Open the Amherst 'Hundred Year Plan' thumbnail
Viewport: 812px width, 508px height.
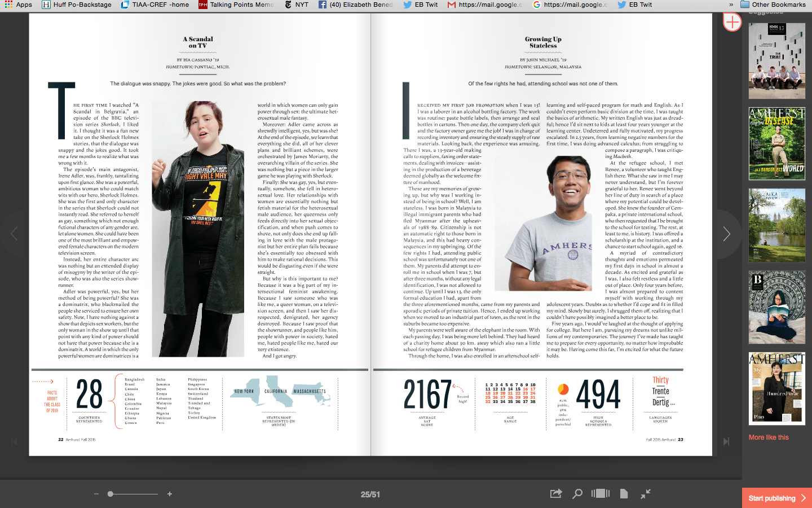[x=777, y=389]
